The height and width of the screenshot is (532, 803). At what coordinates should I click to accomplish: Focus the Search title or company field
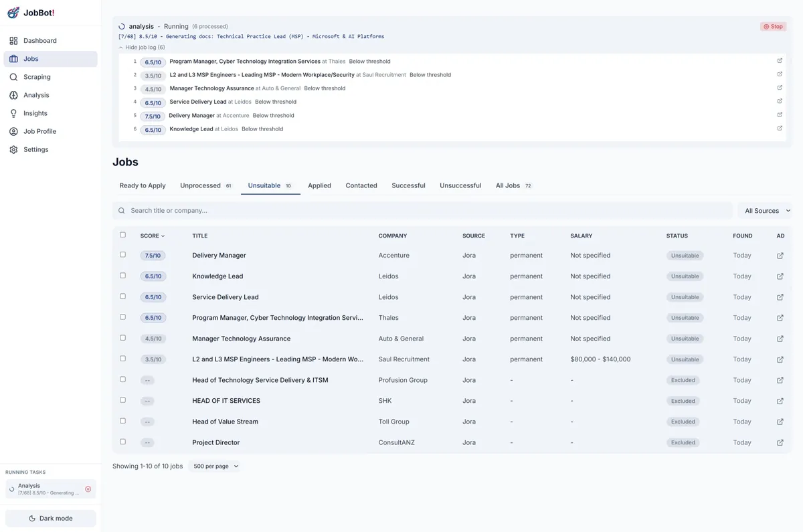click(422, 211)
